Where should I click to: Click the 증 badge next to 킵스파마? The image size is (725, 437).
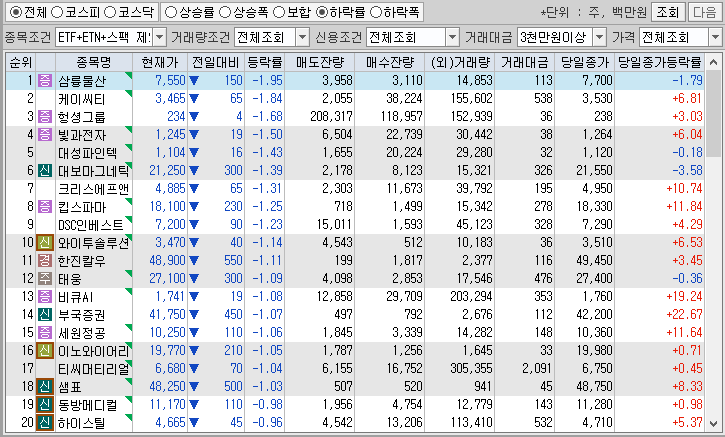[x=45, y=207]
